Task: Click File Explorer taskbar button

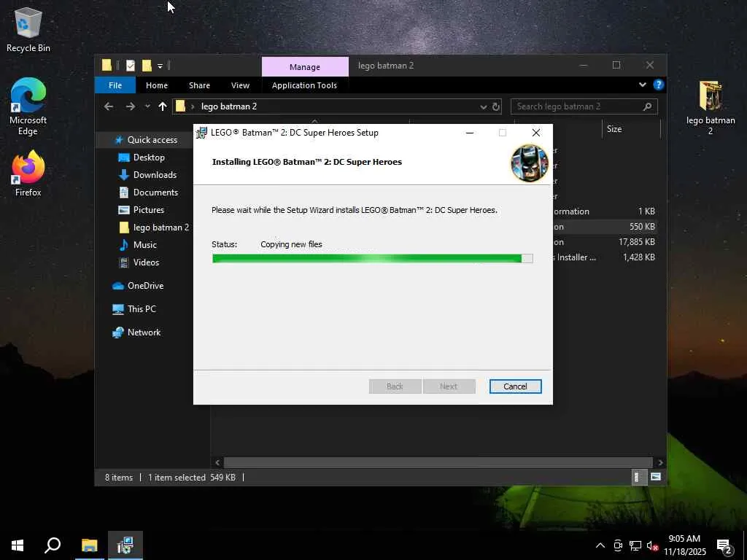Action: (x=89, y=545)
